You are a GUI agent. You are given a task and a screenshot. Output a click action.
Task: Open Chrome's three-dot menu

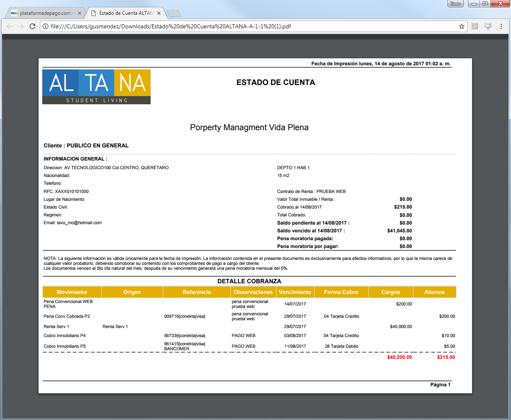point(501,26)
